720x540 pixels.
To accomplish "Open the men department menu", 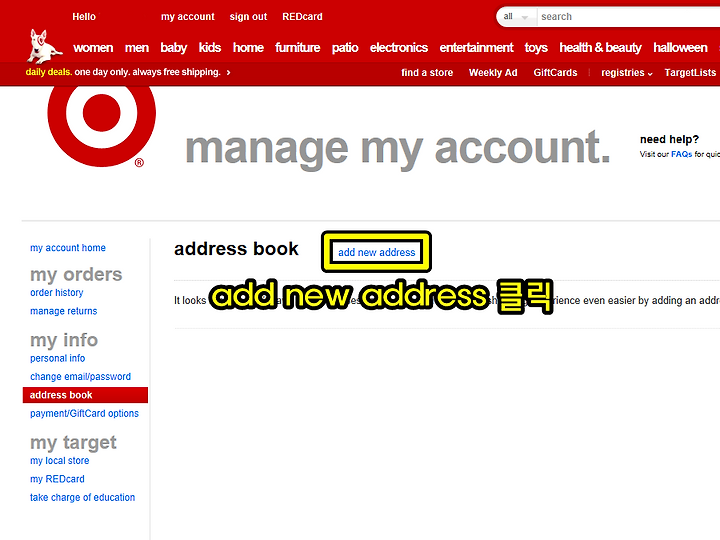I will pyautogui.click(x=137, y=47).
